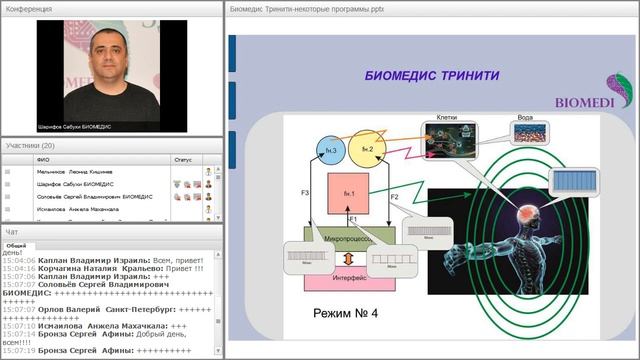640x360 pixels.
Task: Select participant Соловьёв Сергей Владимирович БИОМЕДИС
Action: [95, 197]
